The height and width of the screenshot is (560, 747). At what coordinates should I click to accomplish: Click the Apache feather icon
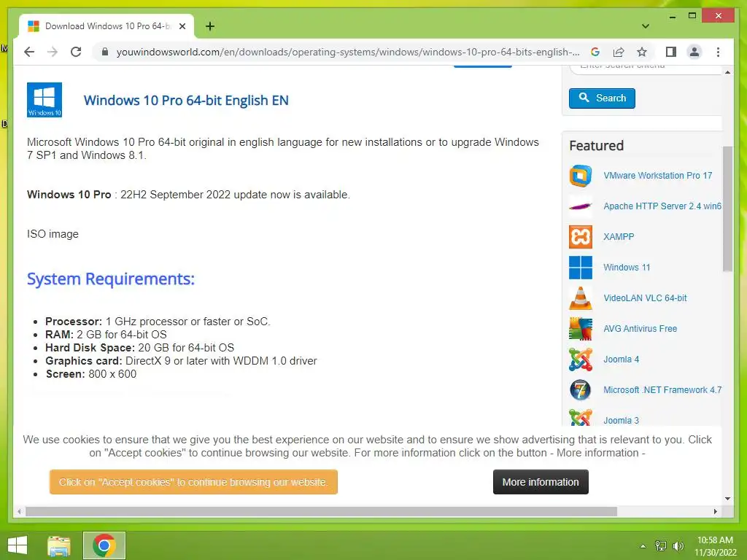point(580,206)
